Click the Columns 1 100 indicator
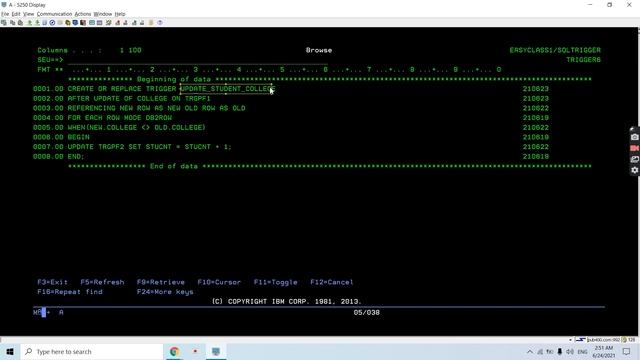640x360 pixels. click(x=89, y=50)
